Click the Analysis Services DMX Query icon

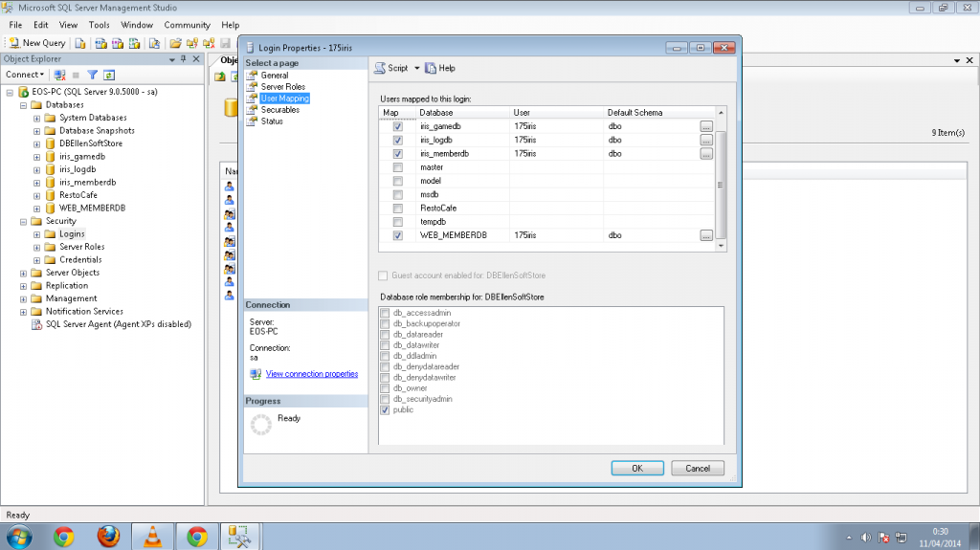118,43
